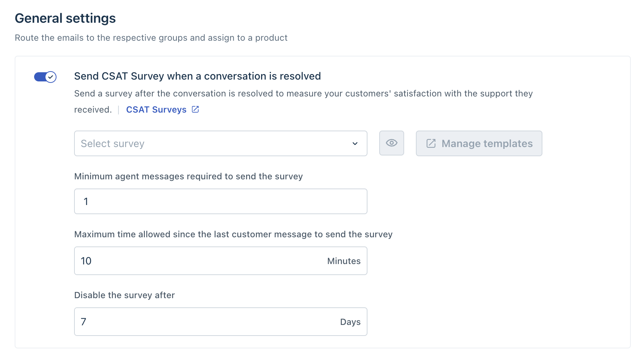Click the maximum time allowed input showing 10
Viewport: 644px width, 355px height.
198,261
